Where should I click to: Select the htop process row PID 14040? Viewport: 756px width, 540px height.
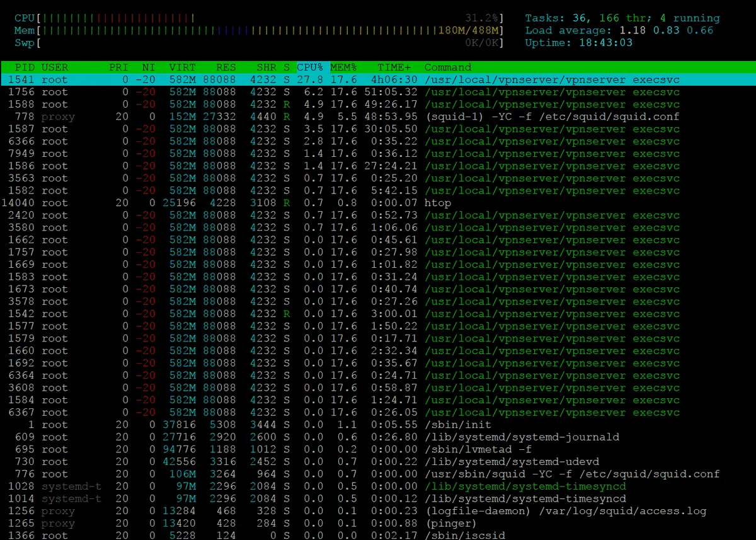[x=378, y=203]
